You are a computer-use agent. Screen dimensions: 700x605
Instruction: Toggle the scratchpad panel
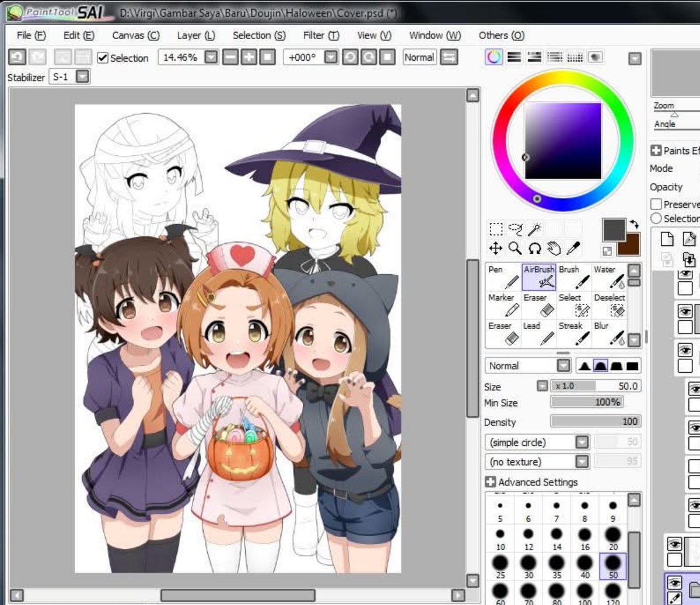[595, 57]
